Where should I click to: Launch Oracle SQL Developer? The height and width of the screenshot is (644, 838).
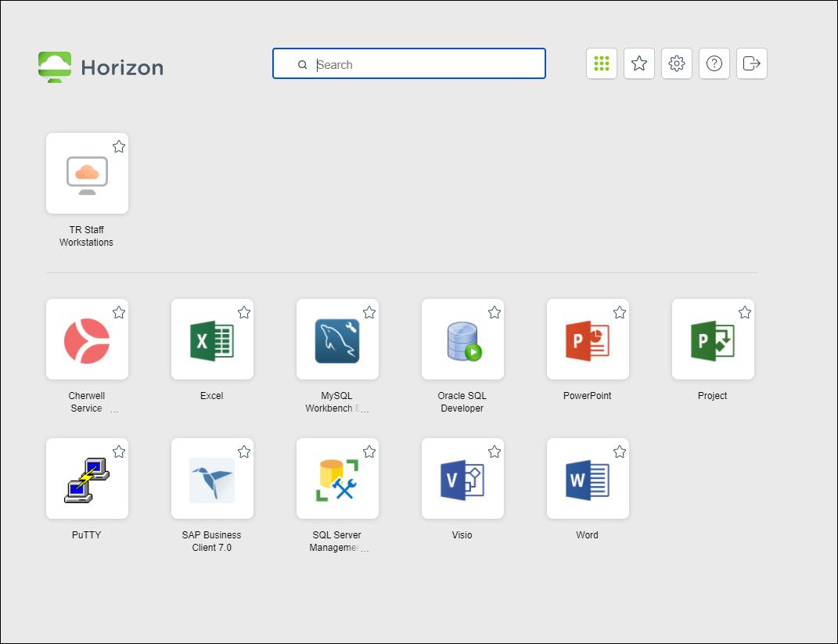point(462,340)
